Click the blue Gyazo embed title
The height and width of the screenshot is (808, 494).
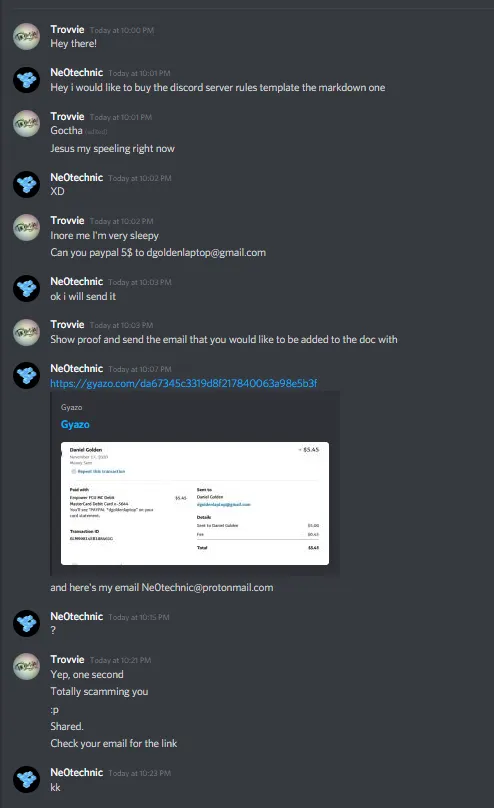[x=75, y=425]
